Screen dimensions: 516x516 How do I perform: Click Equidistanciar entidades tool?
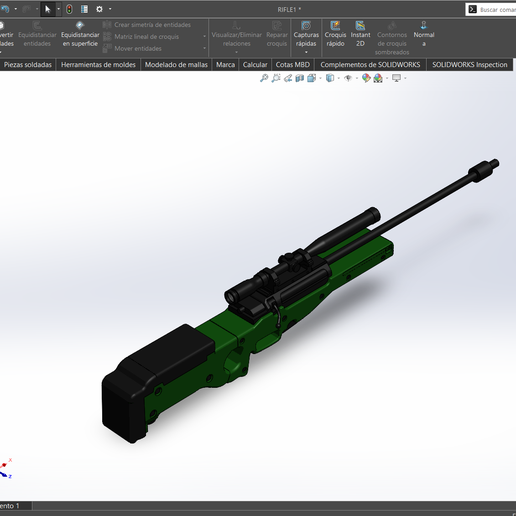point(37,34)
